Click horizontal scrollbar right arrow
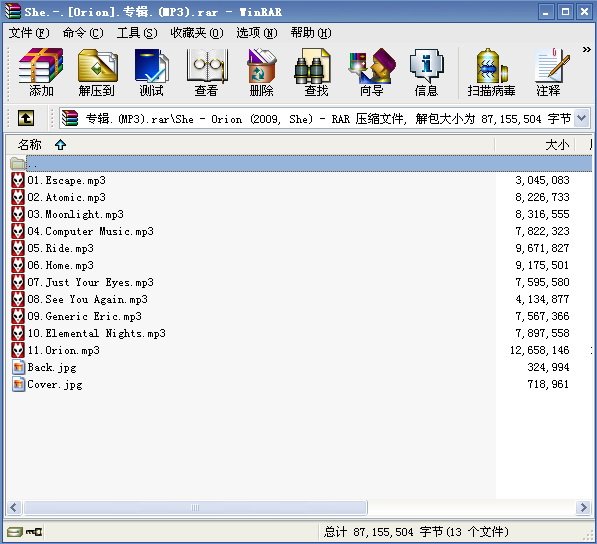The height and width of the screenshot is (544, 597). (x=583, y=507)
